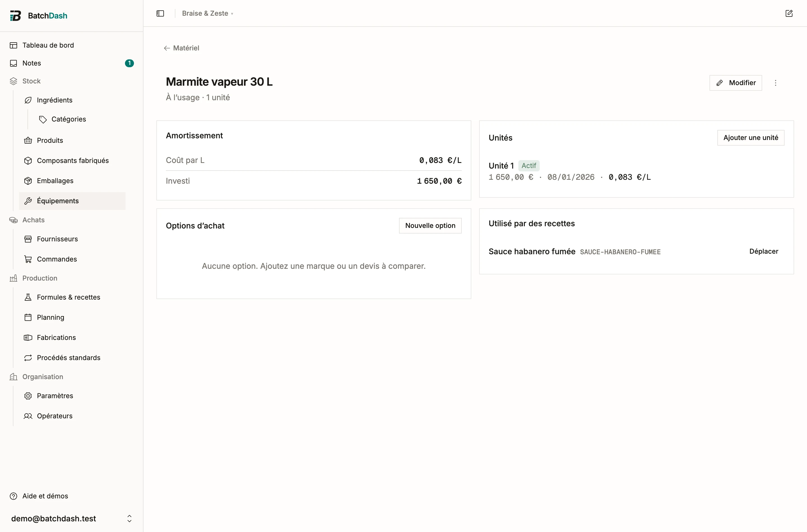Click the Paramètres gear icon

(x=28, y=396)
